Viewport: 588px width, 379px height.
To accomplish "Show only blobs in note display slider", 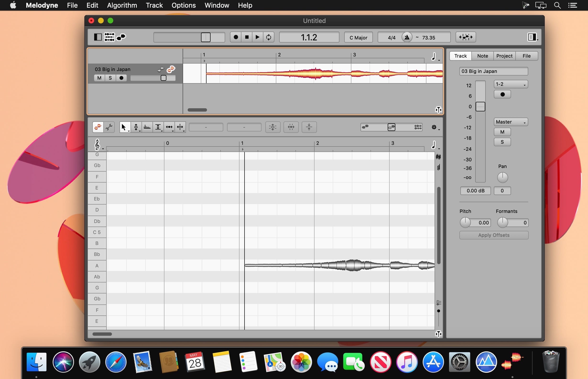I will [x=365, y=127].
